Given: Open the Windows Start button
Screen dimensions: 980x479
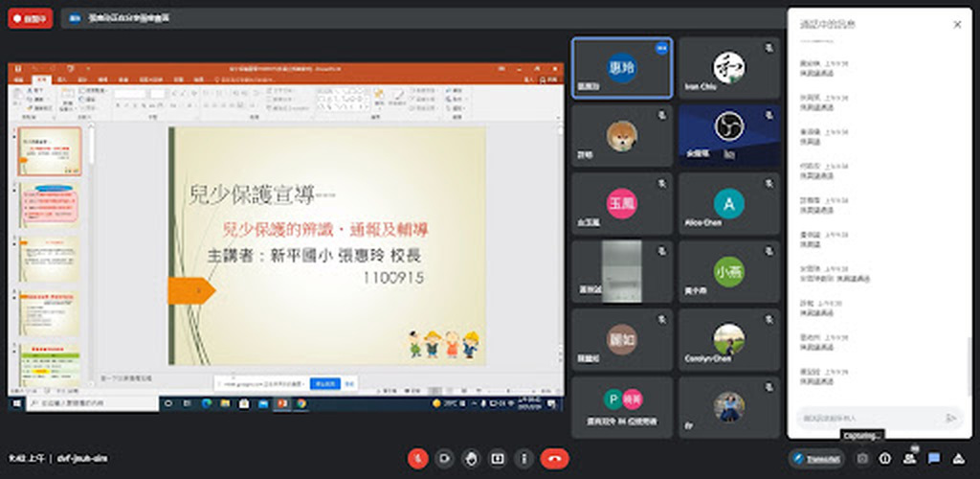Looking at the screenshot, I should click(16, 404).
